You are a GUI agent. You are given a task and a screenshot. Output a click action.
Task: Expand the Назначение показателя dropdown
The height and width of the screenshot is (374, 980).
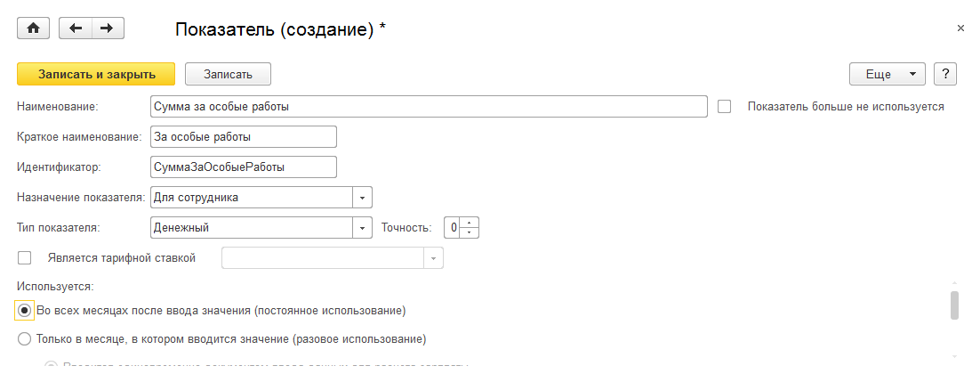[363, 197]
